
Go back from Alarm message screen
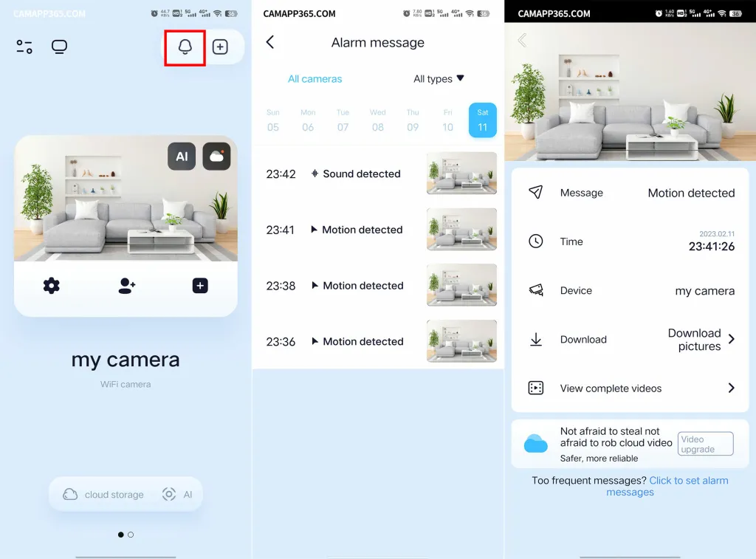pos(270,42)
